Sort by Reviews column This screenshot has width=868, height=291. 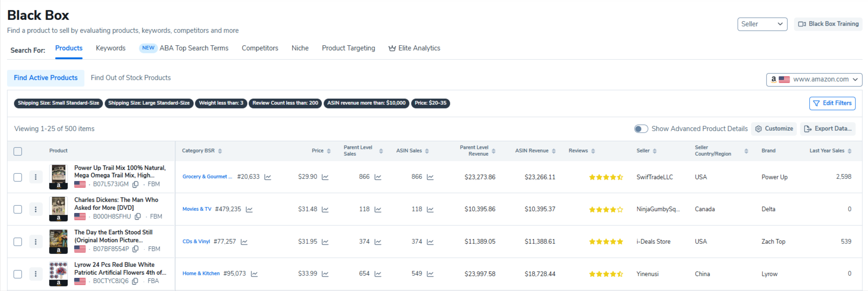click(593, 151)
